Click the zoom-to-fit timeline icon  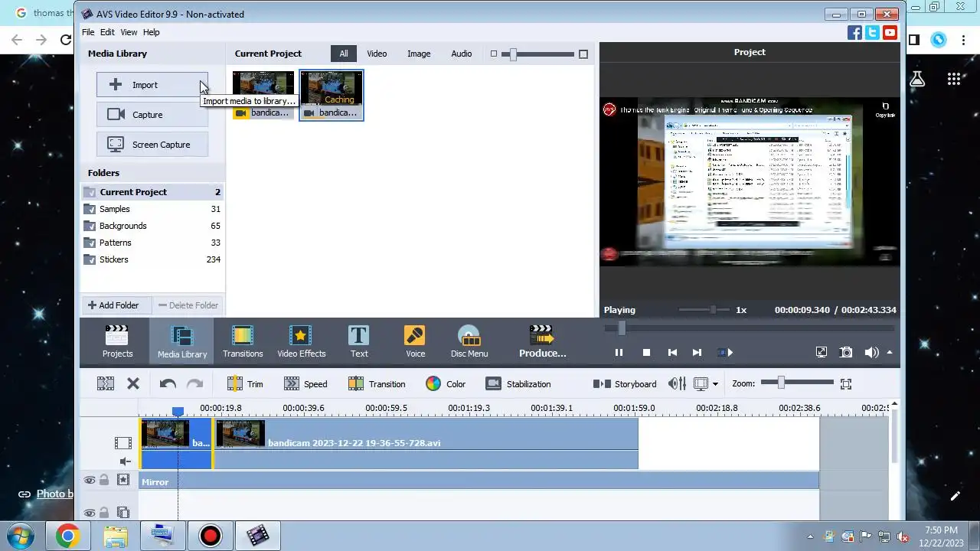pos(846,384)
